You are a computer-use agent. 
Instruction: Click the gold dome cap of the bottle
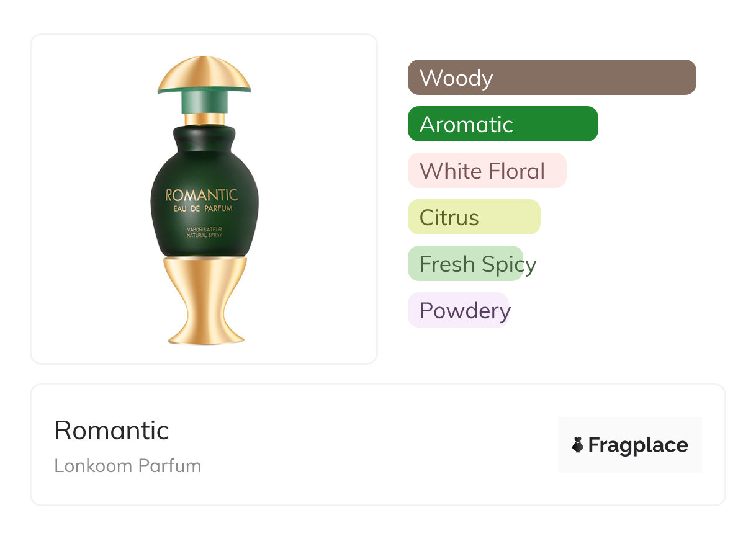click(204, 73)
